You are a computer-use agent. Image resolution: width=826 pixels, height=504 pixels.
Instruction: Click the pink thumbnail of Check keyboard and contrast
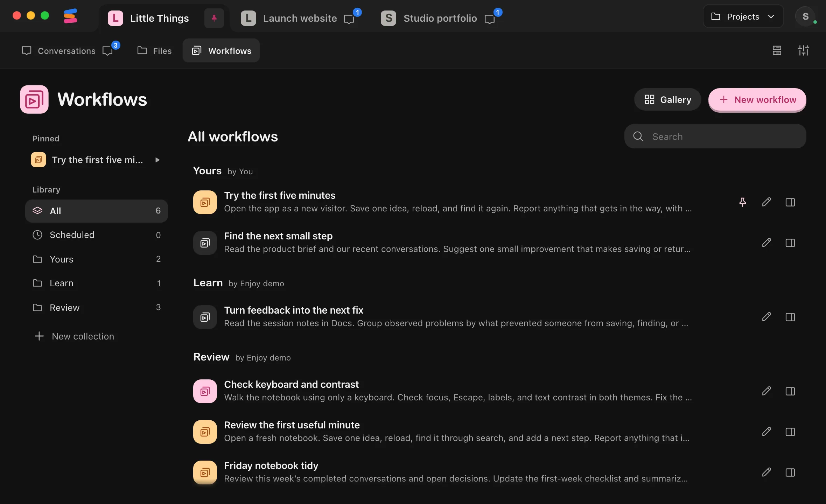(205, 391)
